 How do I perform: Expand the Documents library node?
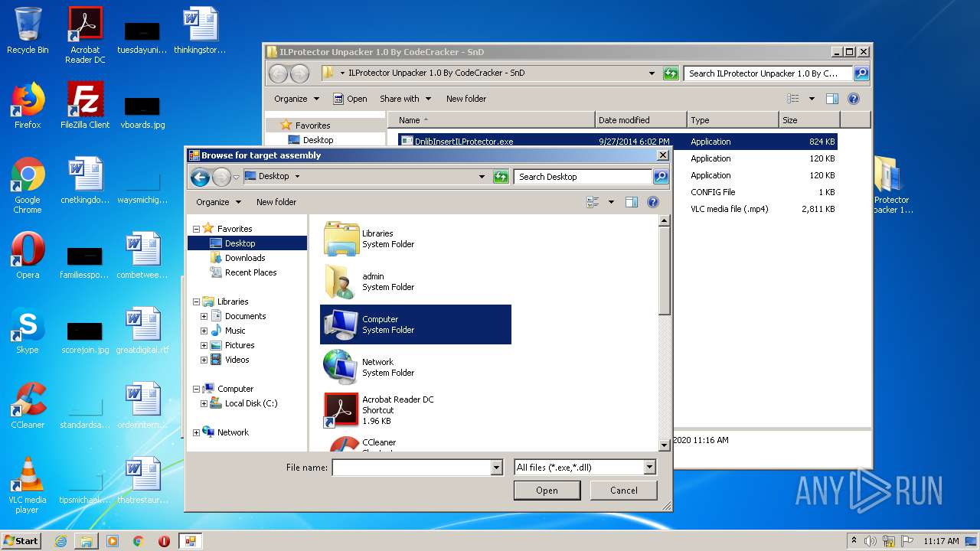pos(204,316)
